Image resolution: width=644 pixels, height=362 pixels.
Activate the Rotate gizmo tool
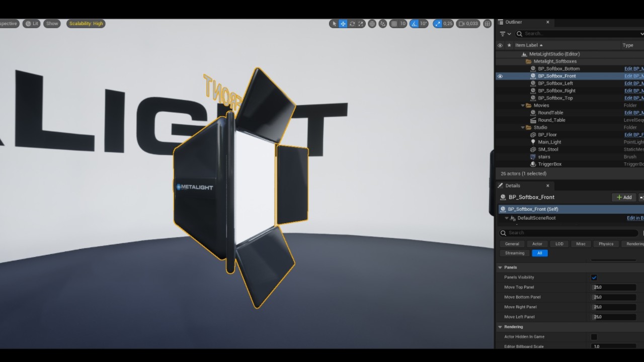(x=352, y=24)
